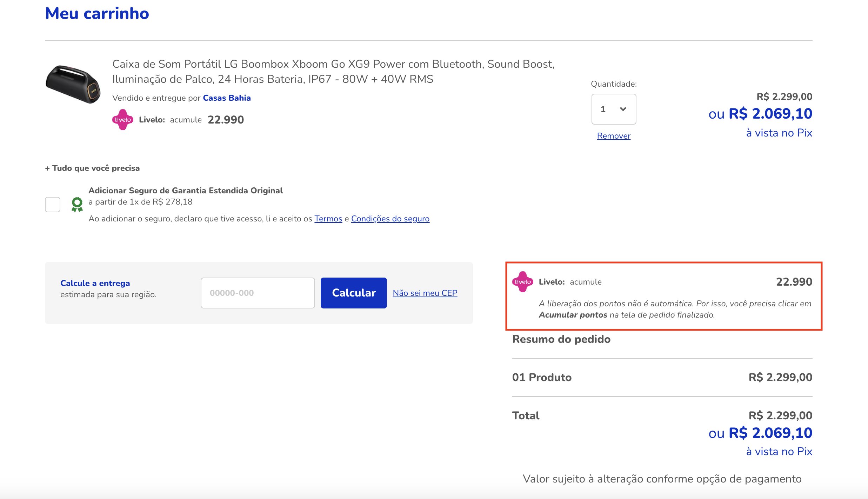Click the Calcular button
The width and height of the screenshot is (868, 499).
pos(354,293)
